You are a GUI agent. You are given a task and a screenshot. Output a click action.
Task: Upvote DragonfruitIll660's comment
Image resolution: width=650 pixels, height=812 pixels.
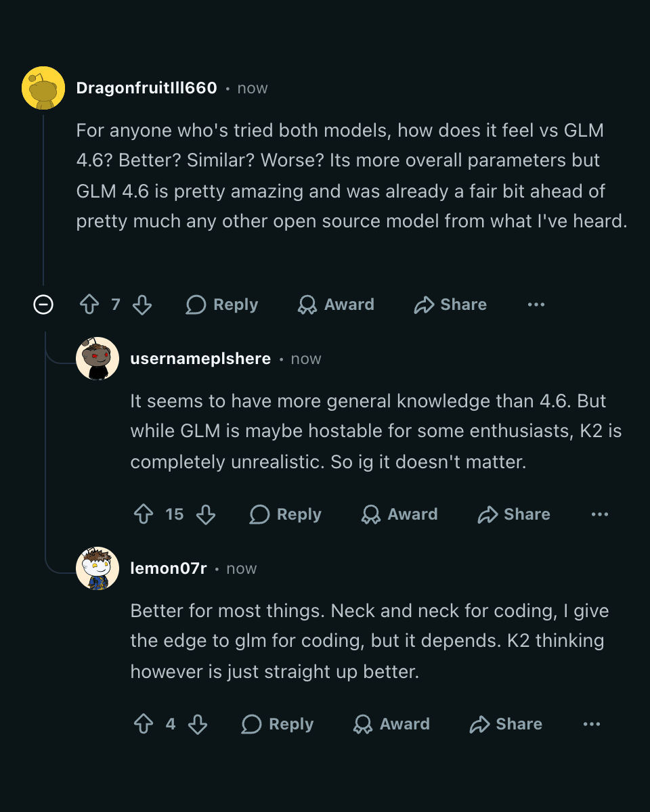point(89,304)
